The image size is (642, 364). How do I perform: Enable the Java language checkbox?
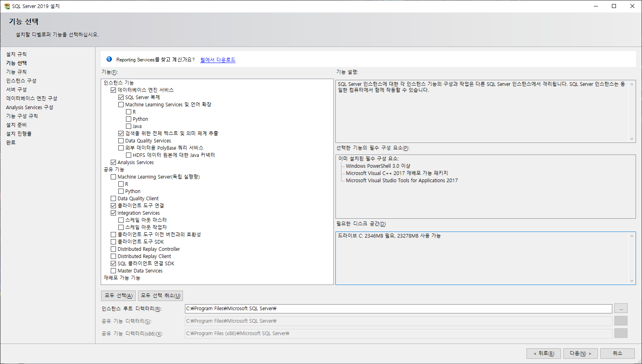(128, 126)
